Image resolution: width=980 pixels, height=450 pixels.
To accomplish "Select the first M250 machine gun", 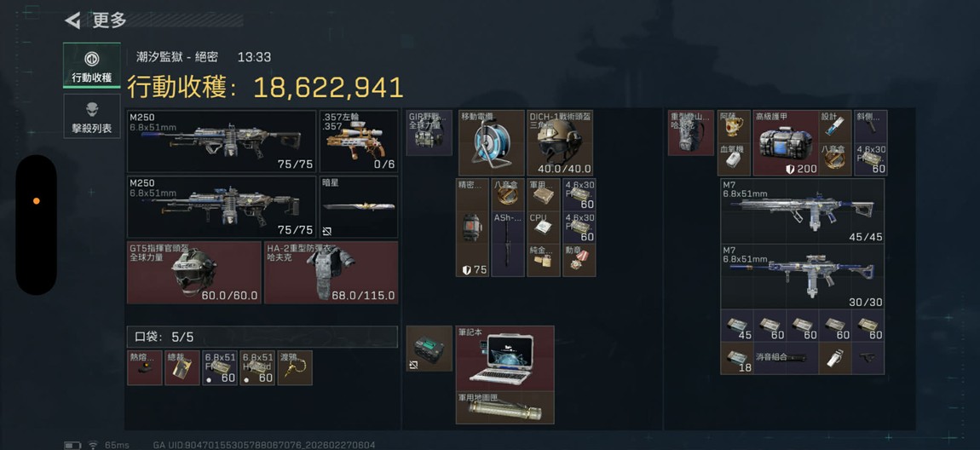I will 222,141.
